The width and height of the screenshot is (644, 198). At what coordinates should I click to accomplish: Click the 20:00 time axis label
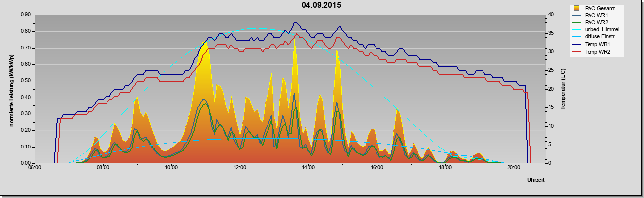pyautogui.click(x=514, y=168)
